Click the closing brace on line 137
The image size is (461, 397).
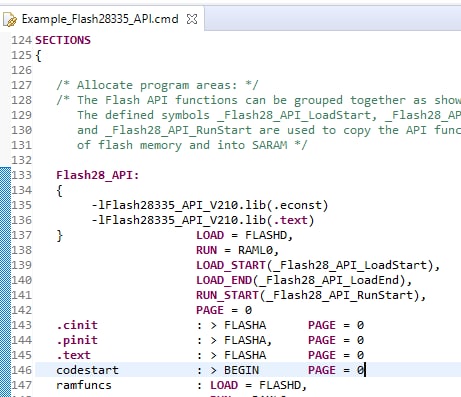click(x=59, y=236)
